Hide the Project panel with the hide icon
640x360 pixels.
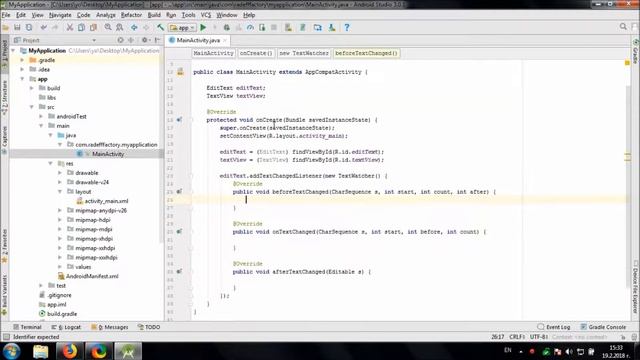[x=158, y=40]
